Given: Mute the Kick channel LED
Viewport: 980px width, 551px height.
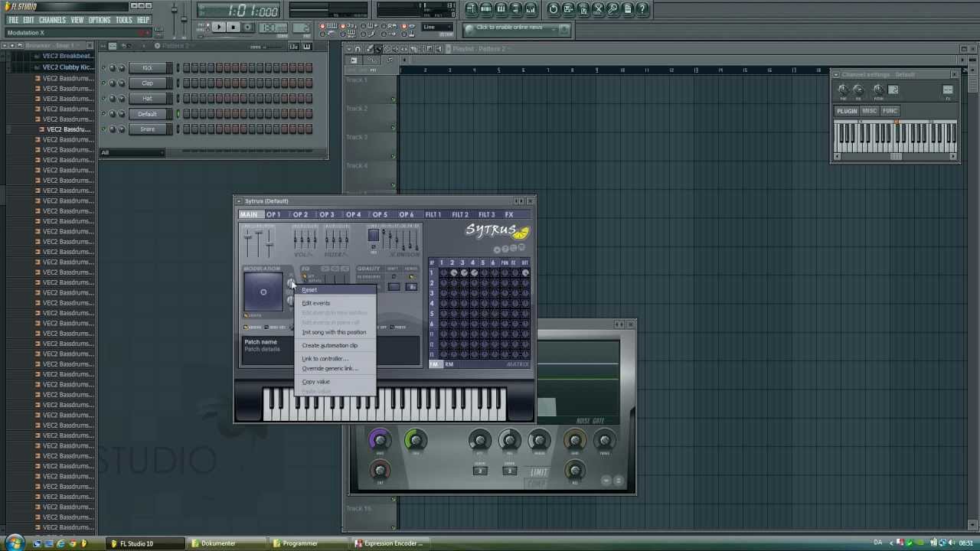Looking at the screenshot, I should 103,68.
